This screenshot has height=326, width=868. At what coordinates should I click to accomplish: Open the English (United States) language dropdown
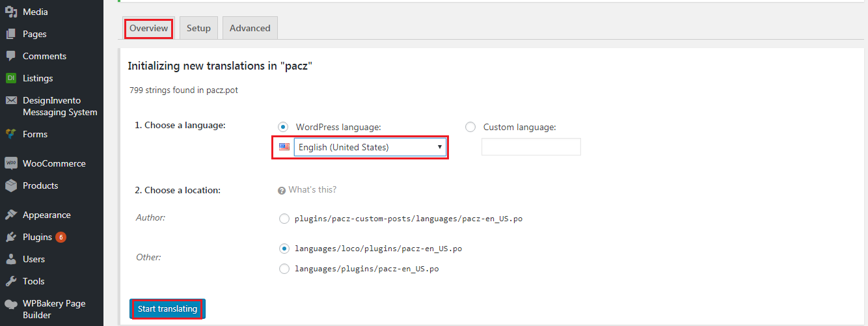370,147
